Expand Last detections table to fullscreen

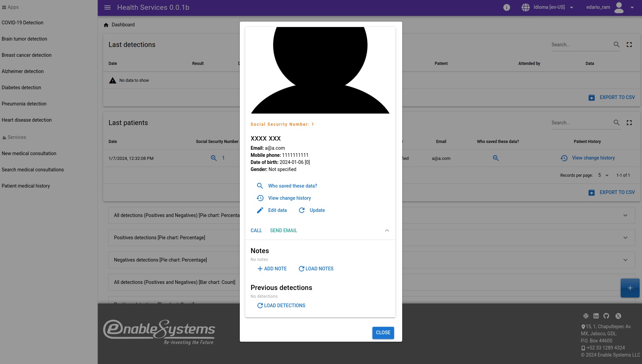click(x=629, y=45)
